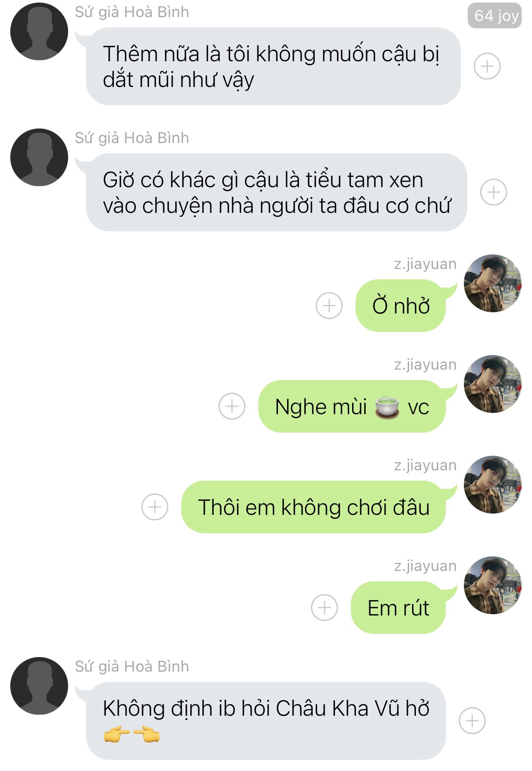Tap plus icon beside 'Thêm nữa là tôi' message

click(487, 66)
